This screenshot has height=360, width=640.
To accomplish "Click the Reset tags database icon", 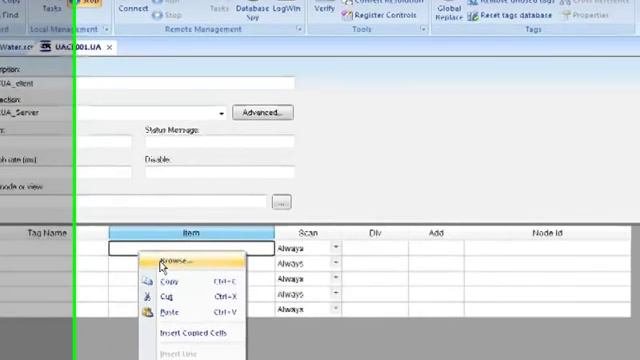I will click(473, 16).
